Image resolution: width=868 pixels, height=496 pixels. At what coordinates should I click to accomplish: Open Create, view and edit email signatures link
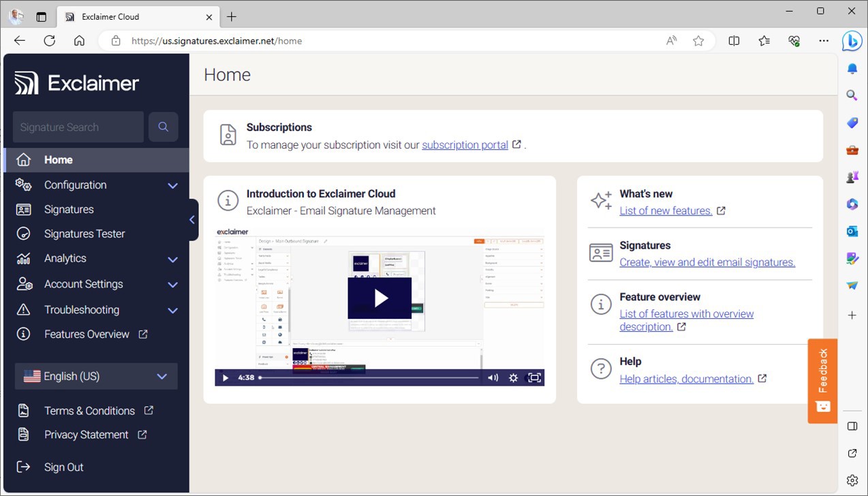707,262
